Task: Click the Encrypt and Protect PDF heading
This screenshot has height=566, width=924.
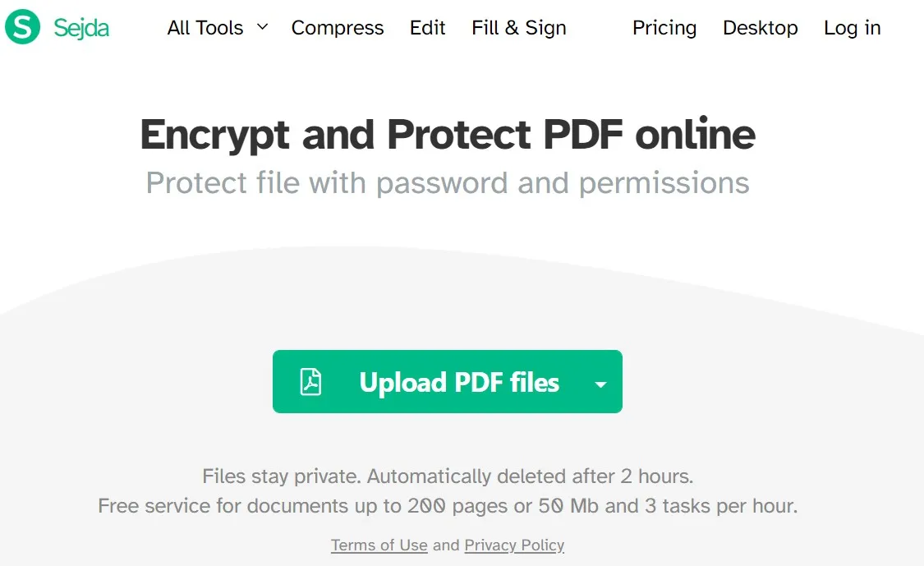Action: (448, 134)
